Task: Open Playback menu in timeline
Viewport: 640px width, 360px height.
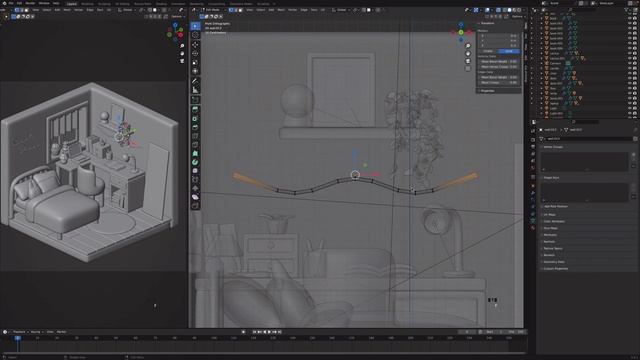Action: tap(19, 332)
